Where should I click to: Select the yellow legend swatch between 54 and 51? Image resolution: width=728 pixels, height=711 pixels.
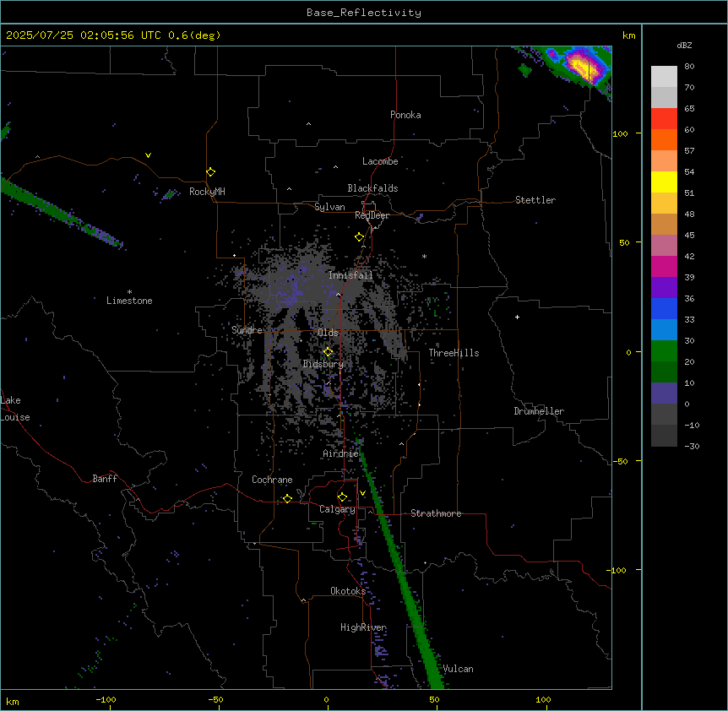[664, 182]
